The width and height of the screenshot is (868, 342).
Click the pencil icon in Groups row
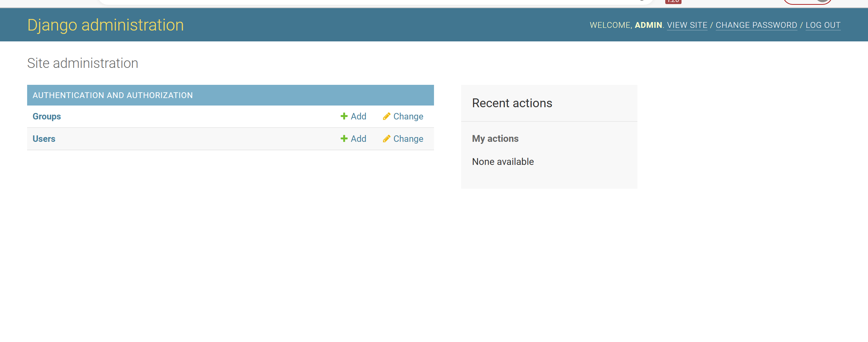point(387,116)
